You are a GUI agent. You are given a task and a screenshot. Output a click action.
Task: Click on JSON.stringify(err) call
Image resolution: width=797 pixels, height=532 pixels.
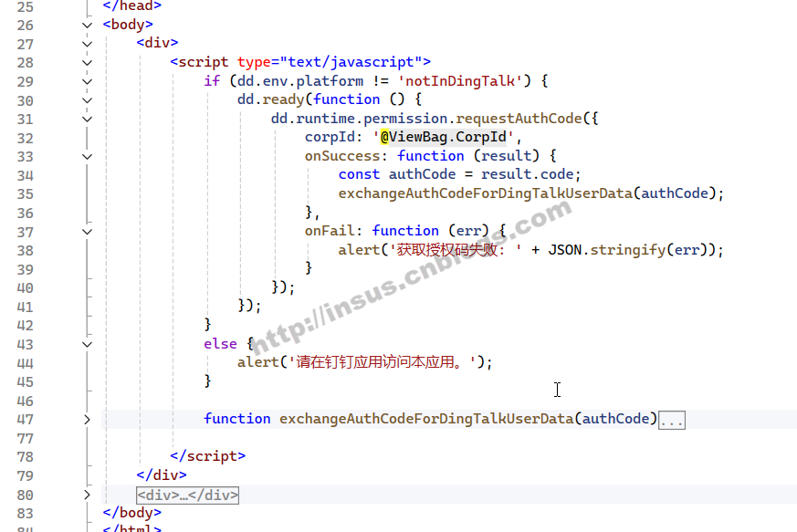click(x=627, y=249)
